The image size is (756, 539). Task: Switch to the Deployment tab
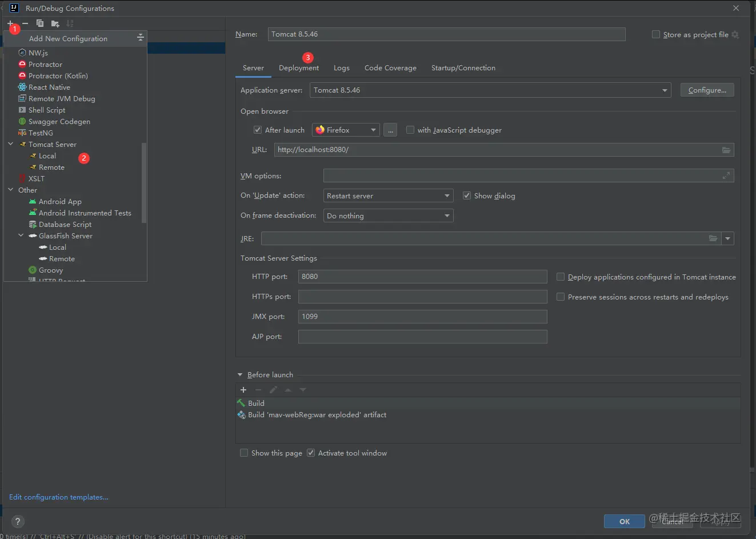(299, 67)
